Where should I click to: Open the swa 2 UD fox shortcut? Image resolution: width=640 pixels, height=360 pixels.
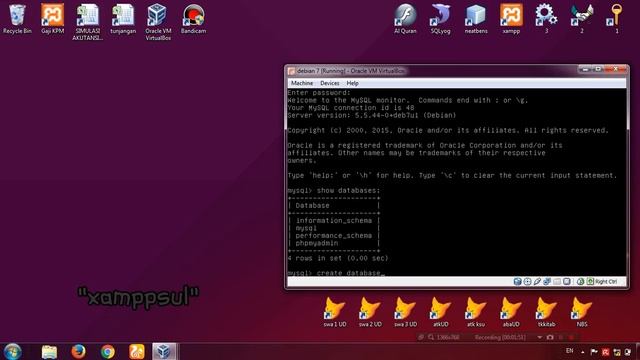[x=370, y=312]
